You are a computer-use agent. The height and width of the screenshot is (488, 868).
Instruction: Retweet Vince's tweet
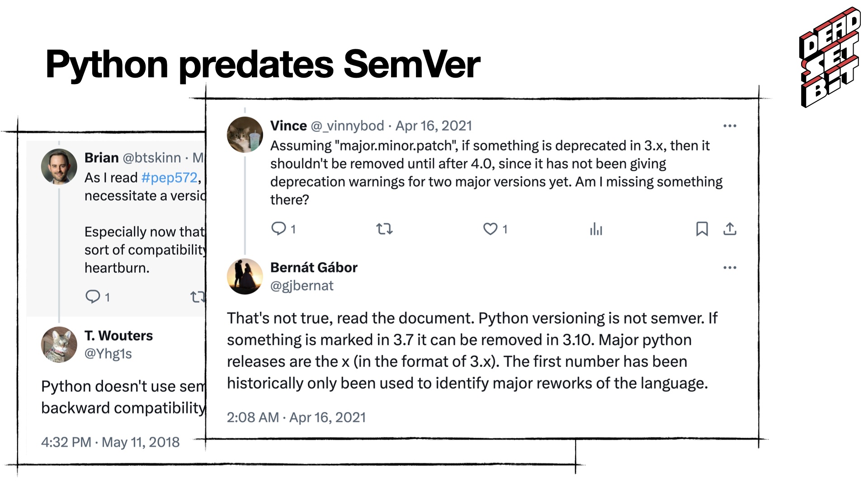(x=384, y=229)
